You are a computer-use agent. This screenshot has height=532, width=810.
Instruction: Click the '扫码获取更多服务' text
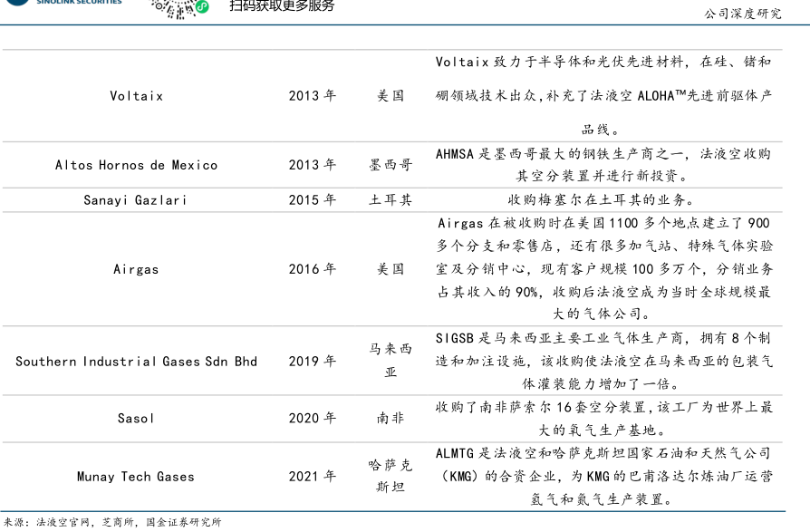pos(282,6)
